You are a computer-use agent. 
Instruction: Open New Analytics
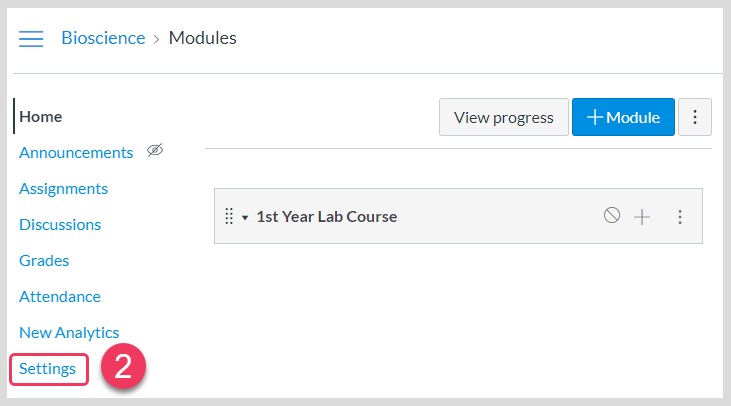69,332
